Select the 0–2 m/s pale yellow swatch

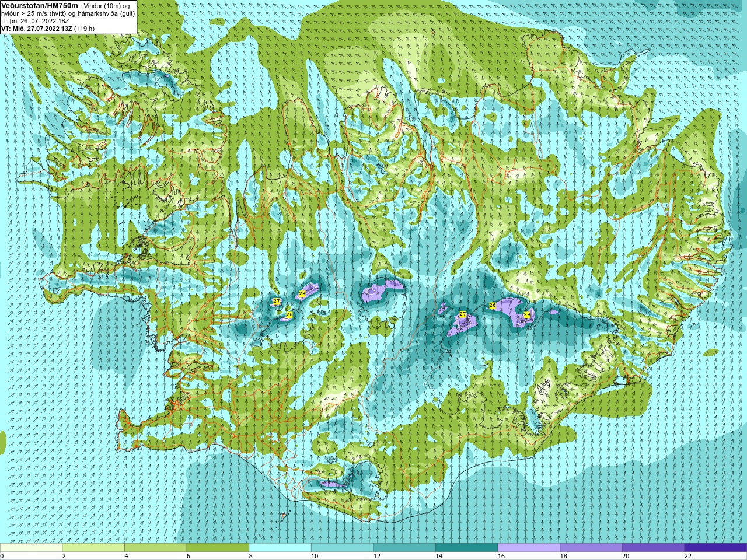[31, 548]
